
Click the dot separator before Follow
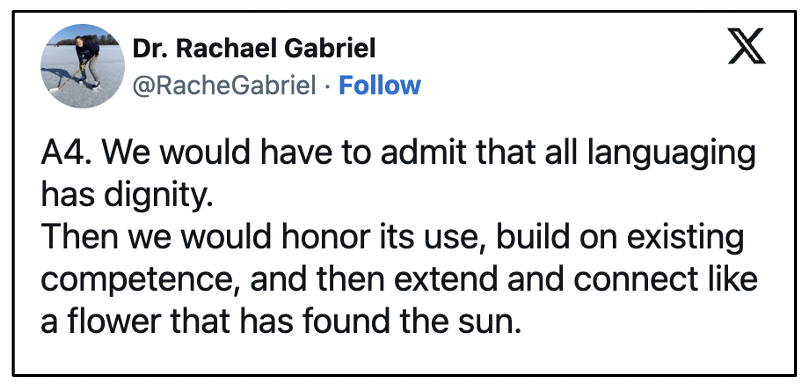[327, 87]
